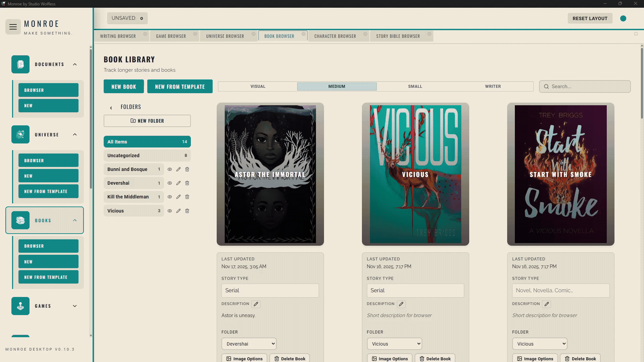The height and width of the screenshot is (362, 644).
Task: Open the Games controller icon in sidebar
Action: pyautogui.click(x=20, y=306)
